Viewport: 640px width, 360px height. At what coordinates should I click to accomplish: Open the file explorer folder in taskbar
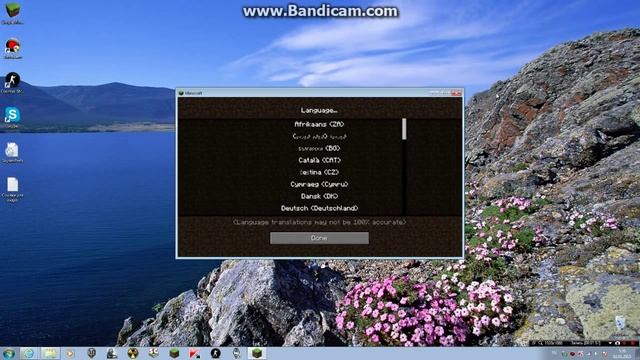click(x=50, y=353)
